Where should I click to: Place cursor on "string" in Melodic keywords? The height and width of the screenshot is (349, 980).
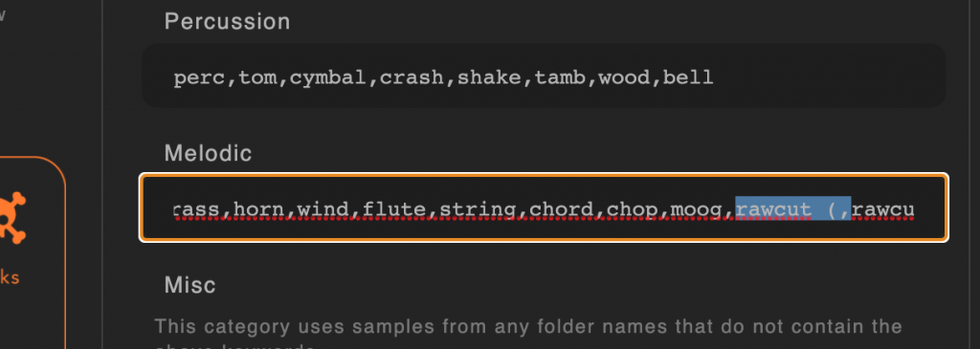pos(479,209)
